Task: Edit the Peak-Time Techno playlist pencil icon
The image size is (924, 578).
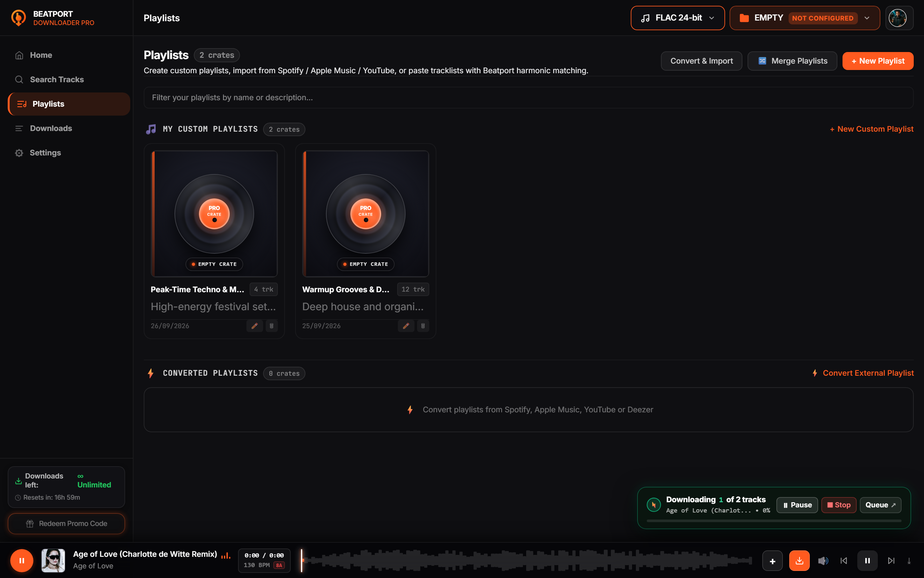Action: (255, 326)
